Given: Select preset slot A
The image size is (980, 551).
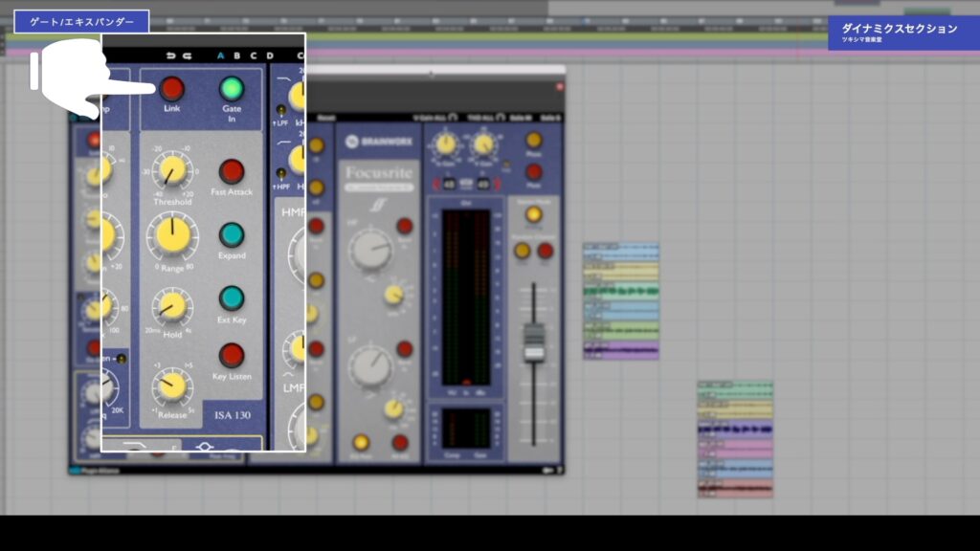Looking at the screenshot, I should coord(220,55).
